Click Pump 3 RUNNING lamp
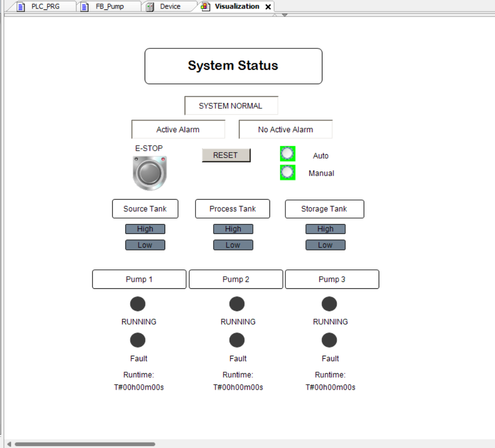Screen dimensions: 495x448 tap(329, 304)
